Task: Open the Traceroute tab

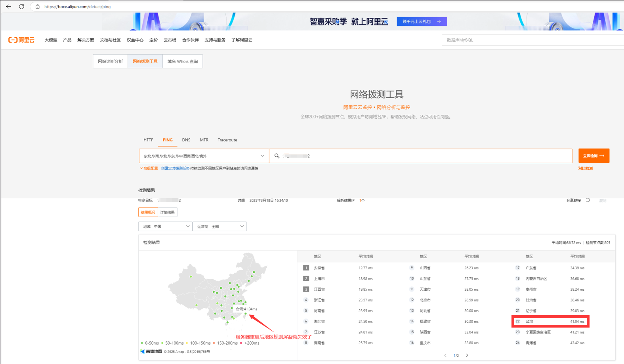Action: click(227, 140)
